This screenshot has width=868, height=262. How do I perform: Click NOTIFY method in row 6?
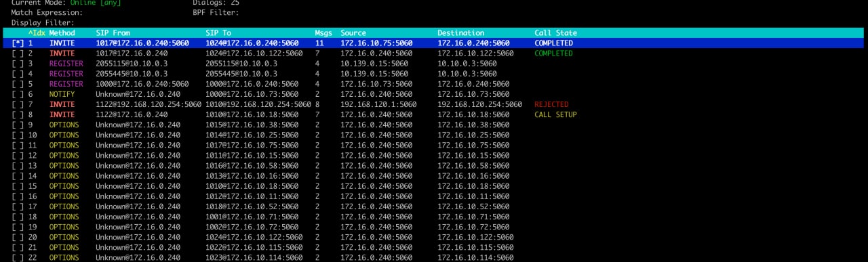62,94
